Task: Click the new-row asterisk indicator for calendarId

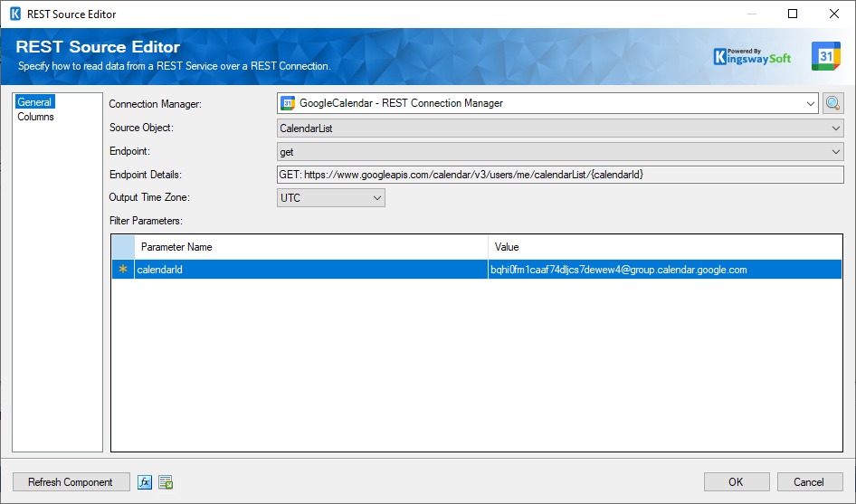Action: coord(123,270)
